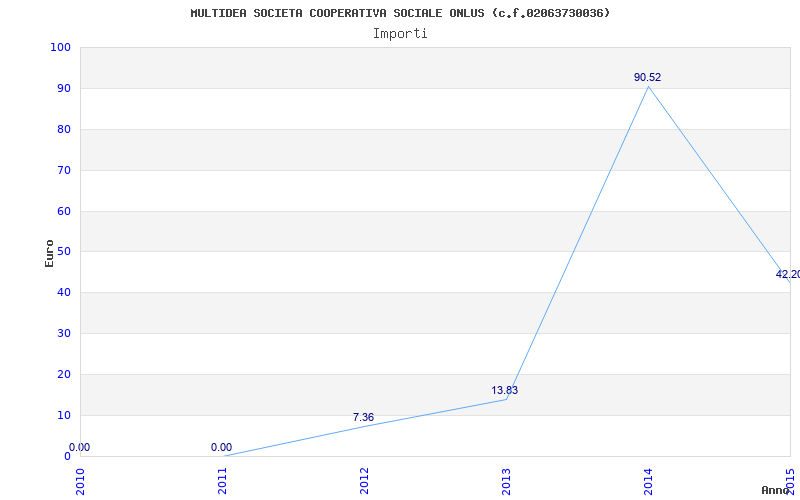Click the 2012 year tick label
Screen dimensions: 800x500
tap(364, 482)
